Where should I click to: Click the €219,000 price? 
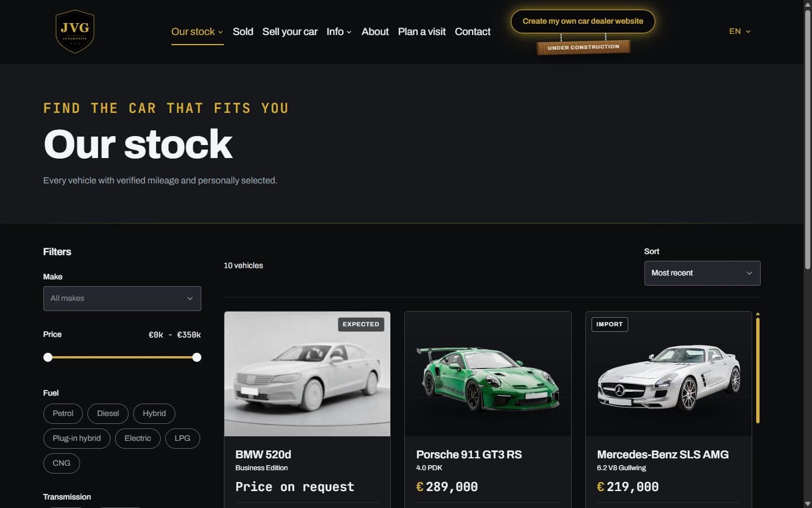pos(628,487)
